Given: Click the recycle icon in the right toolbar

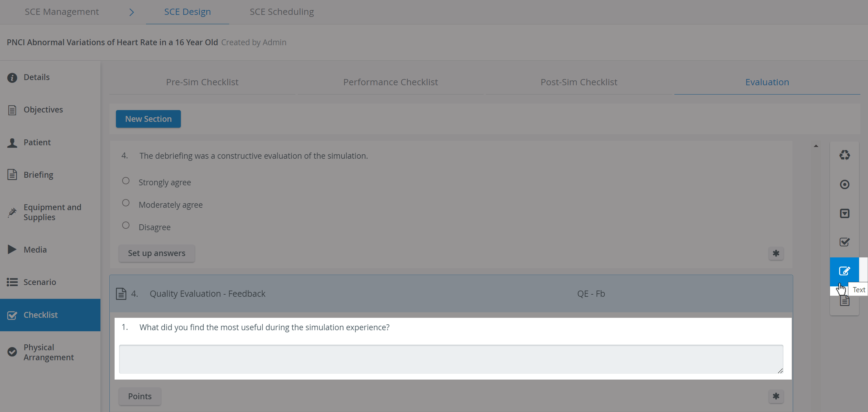Looking at the screenshot, I should point(845,155).
